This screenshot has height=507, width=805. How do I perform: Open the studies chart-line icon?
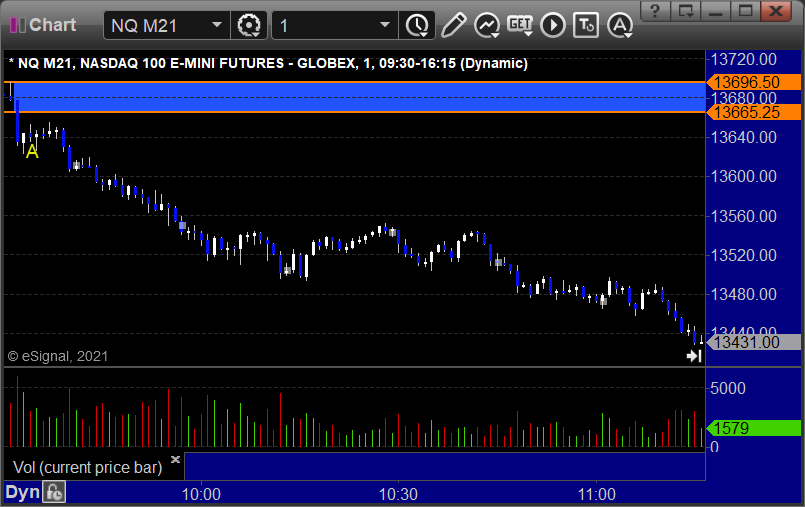click(487, 25)
